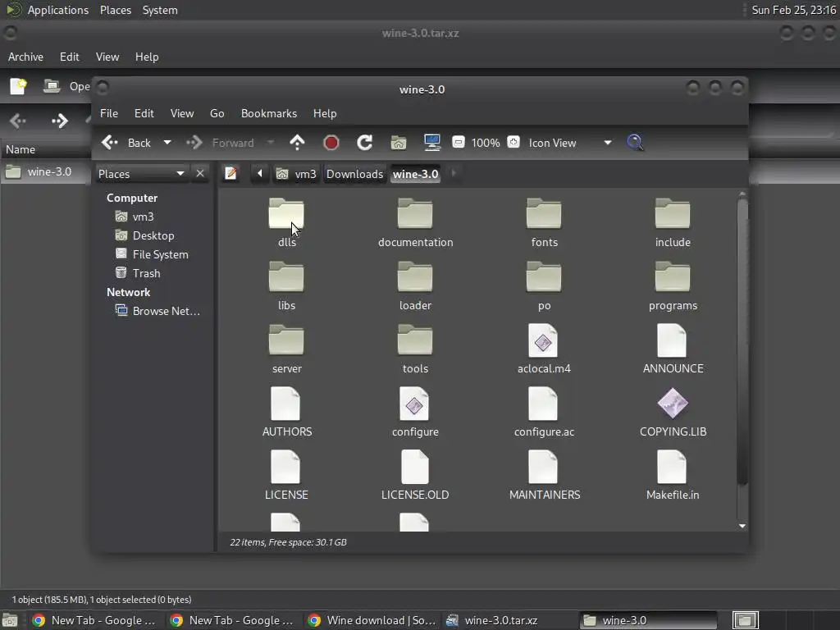Open the search magnifier icon
This screenshot has width=840, height=630.
635,143
